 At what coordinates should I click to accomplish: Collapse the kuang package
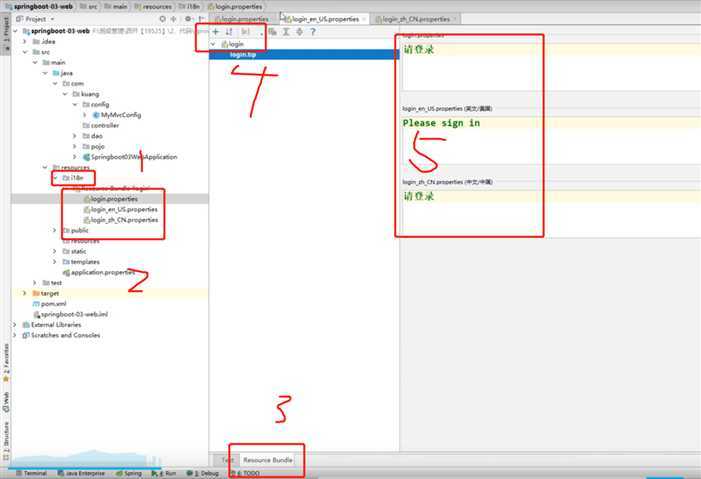click(x=65, y=94)
